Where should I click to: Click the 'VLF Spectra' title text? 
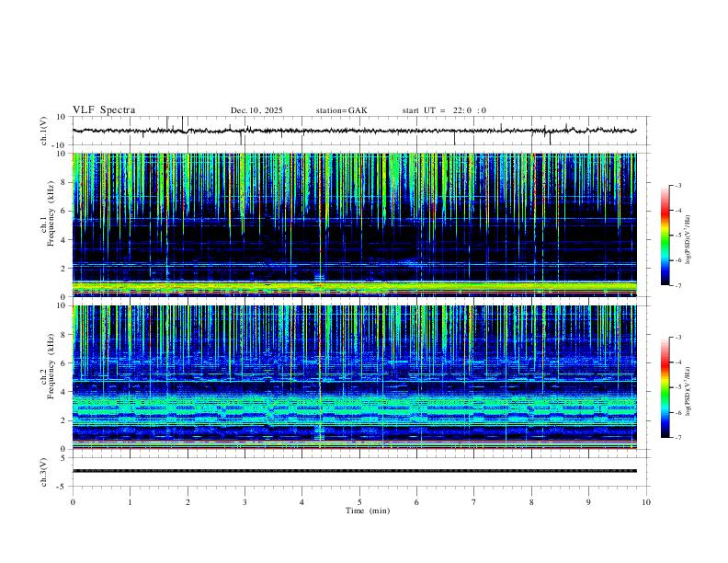click(104, 110)
